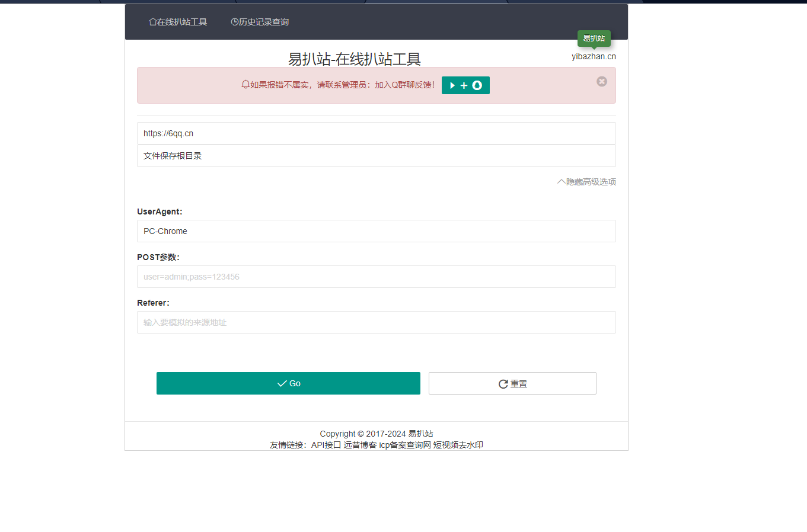Click the green 易扒站 tooltip badge

594,37
